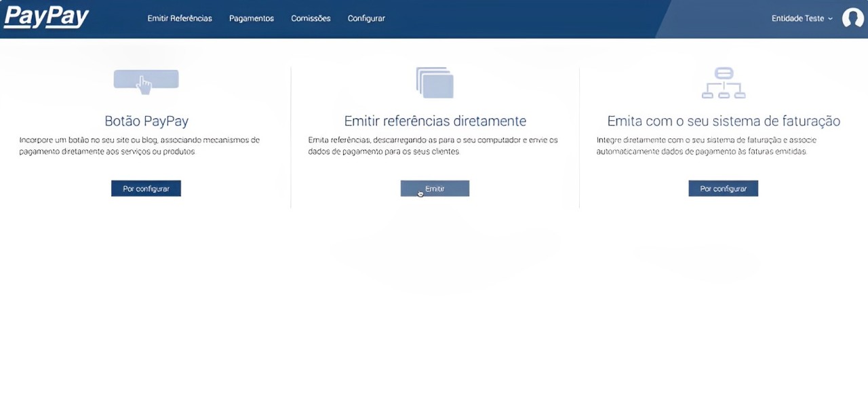Click Por configurar under Botão PayPay
Image resolution: width=868 pixels, height=418 pixels.
pos(146,189)
